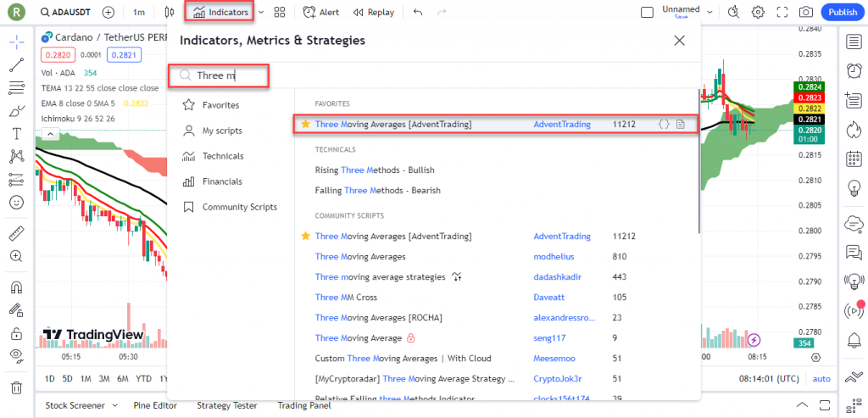
Task: Toggle magnet mode
Action: 17,287
